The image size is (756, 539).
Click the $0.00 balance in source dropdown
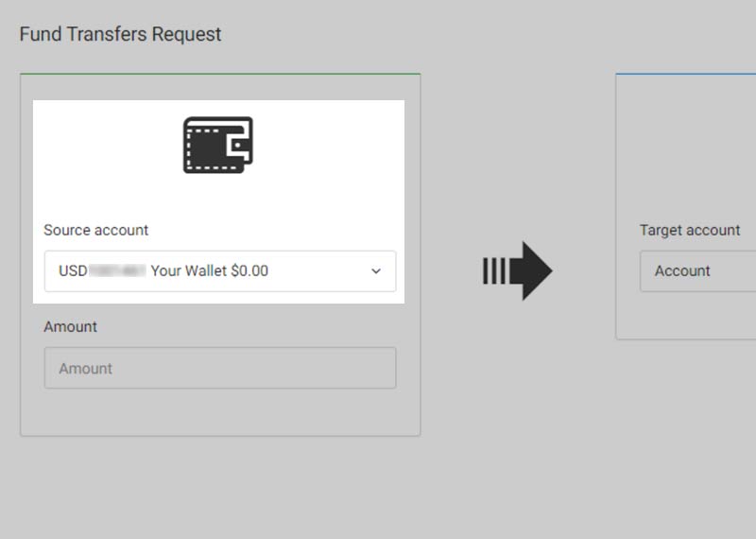pyautogui.click(x=249, y=271)
